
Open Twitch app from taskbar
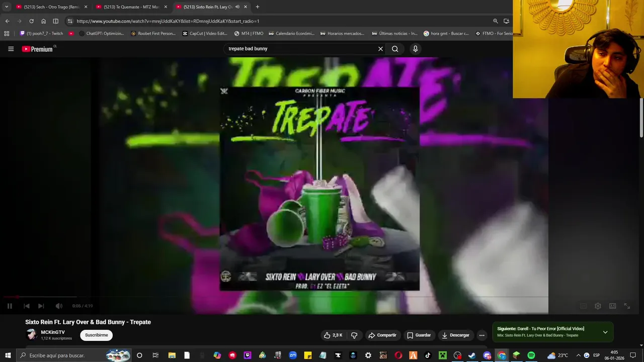248,355
